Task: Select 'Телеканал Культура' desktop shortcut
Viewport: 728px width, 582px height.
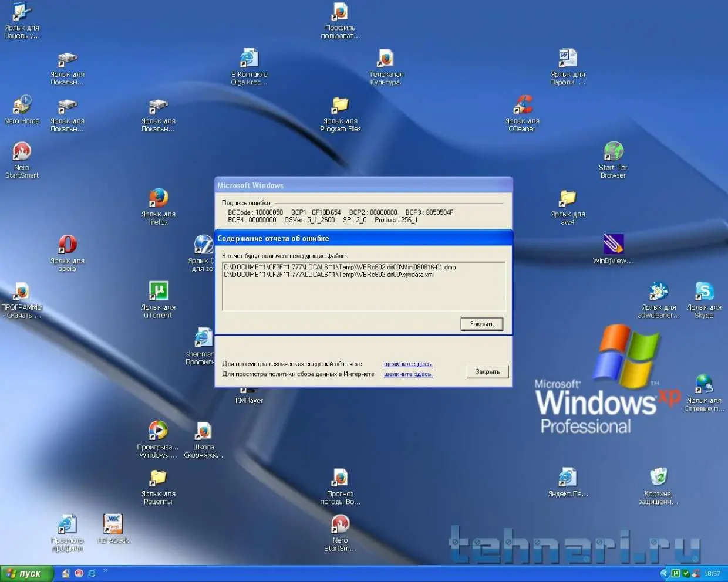Action: pyautogui.click(x=386, y=67)
